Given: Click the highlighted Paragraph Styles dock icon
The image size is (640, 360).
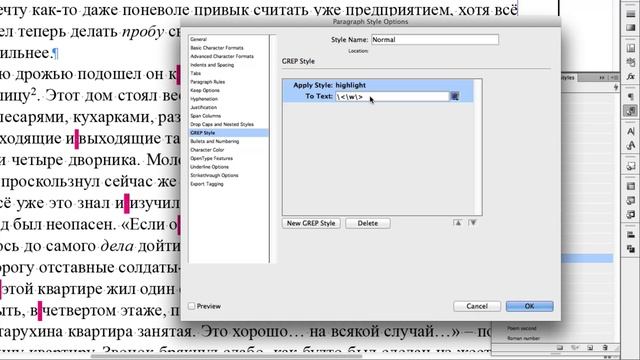Looking at the screenshot, I should click(x=631, y=111).
